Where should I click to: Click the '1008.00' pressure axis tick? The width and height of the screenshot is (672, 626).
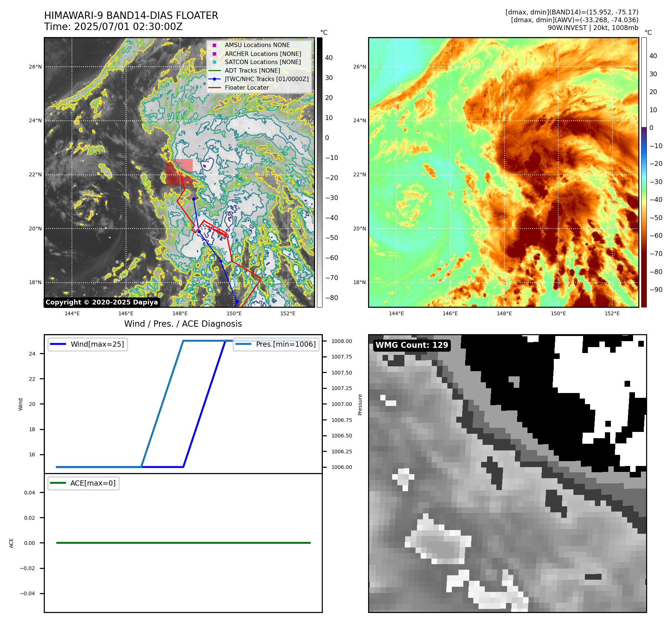click(x=342, y=341)
